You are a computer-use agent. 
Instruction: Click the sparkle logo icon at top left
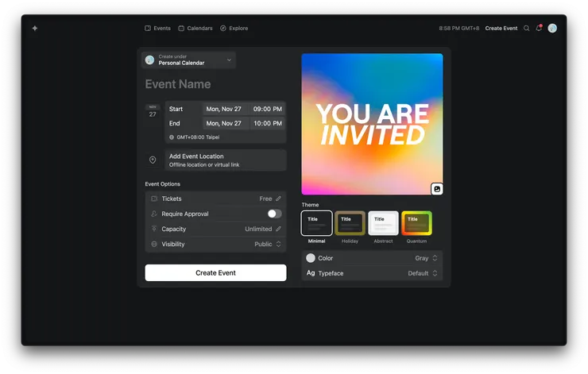pyautogui.click(x=34, y=28)
